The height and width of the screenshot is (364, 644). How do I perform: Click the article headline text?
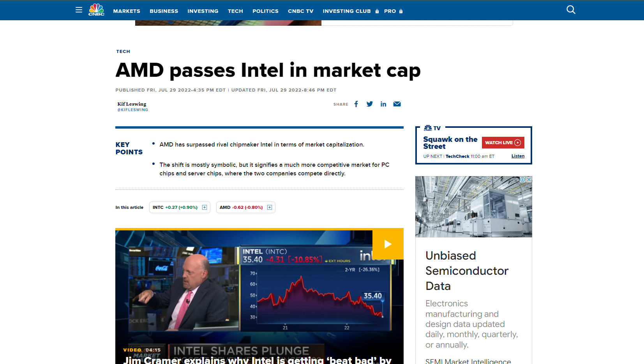(268, 71)
